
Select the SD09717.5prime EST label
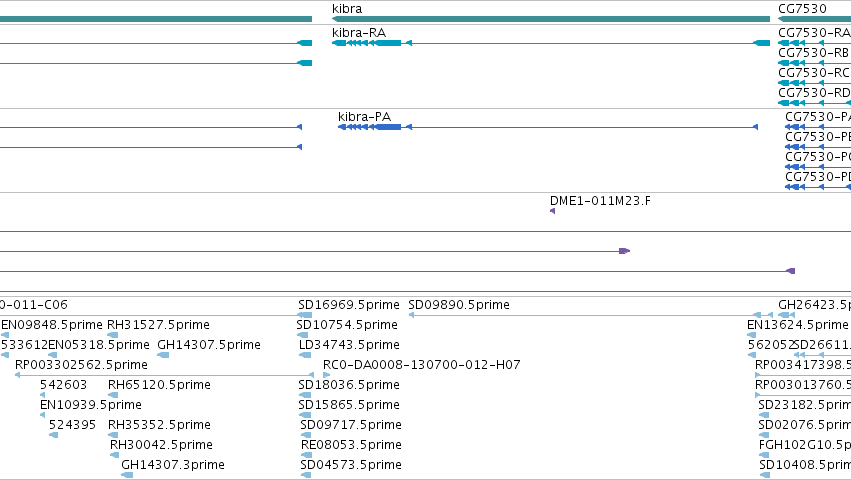coord(351,425)
